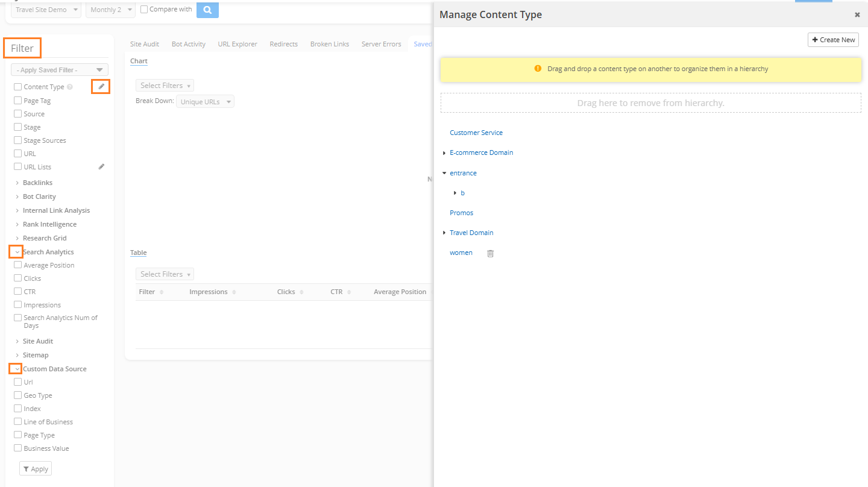
Task: Close the Manage Content Type panel
Action: tap(857, 15)
